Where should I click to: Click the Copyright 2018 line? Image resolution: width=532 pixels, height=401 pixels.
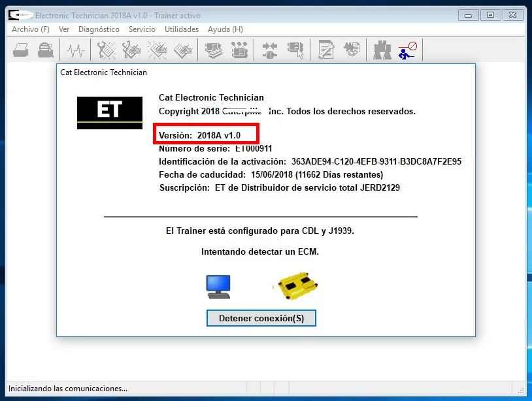[x=287, y=111]
